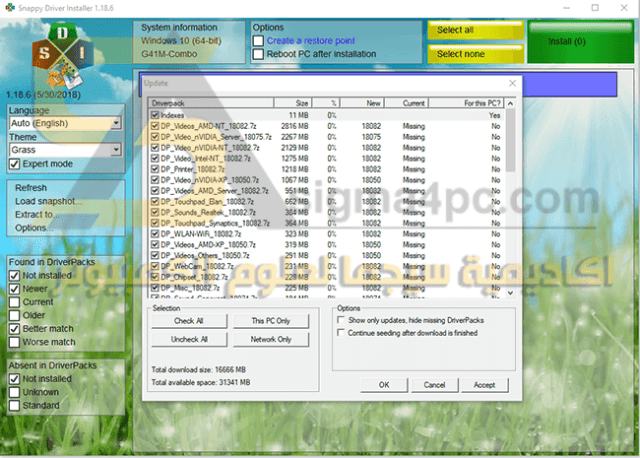Click the driverpack list scroll down arrow
The image size is (640, 458).
click(x=510, y=293)
